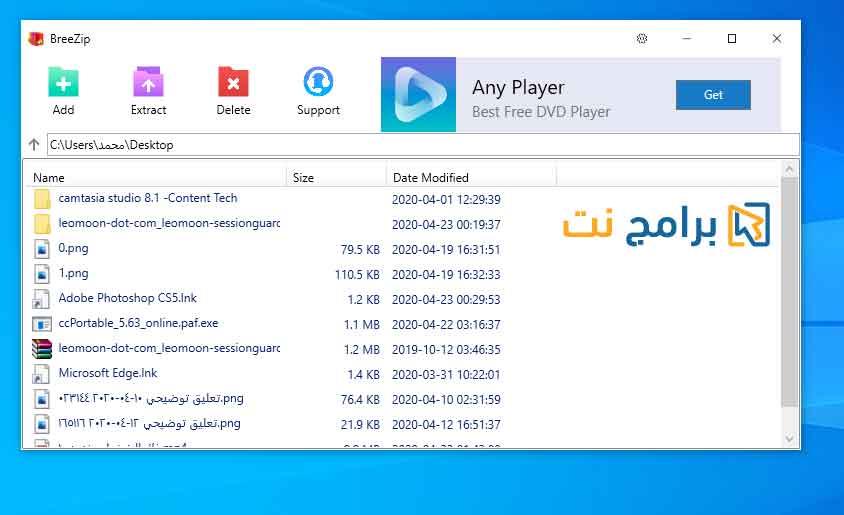
Task: Click the 1.4 KB size cell
Action: click(x=363, y=375)
